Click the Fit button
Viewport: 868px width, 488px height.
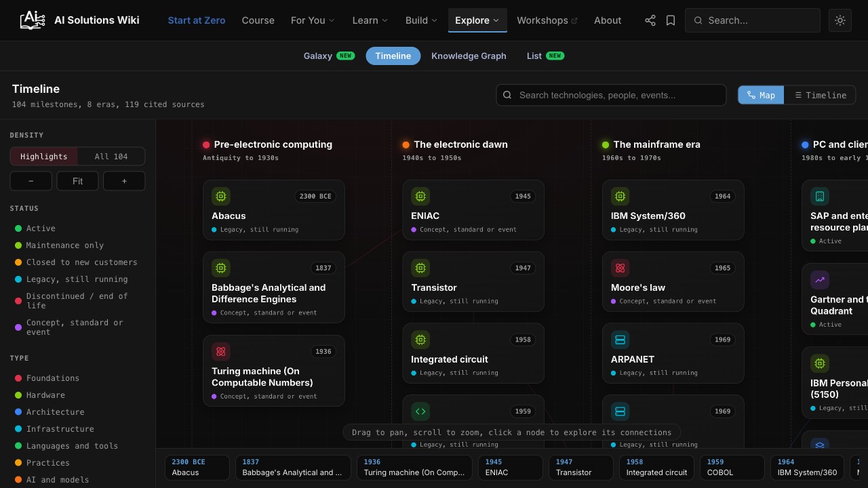(77, 181)
